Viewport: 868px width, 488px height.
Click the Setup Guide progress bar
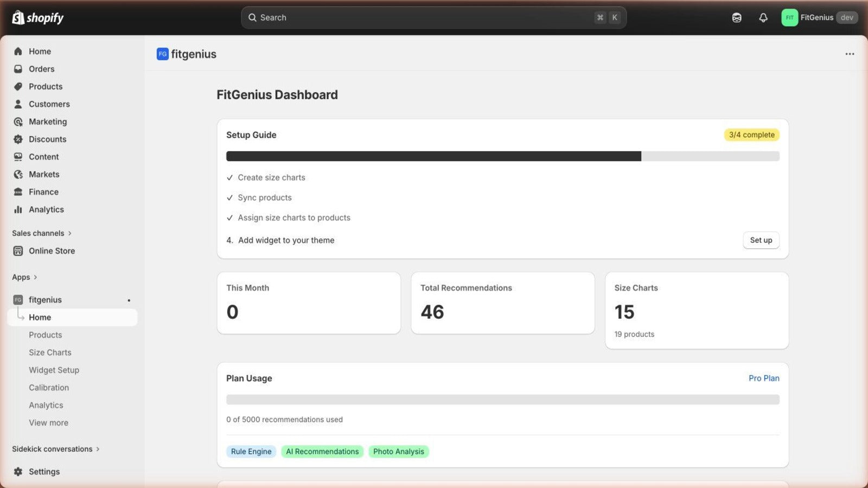(502, 156)
